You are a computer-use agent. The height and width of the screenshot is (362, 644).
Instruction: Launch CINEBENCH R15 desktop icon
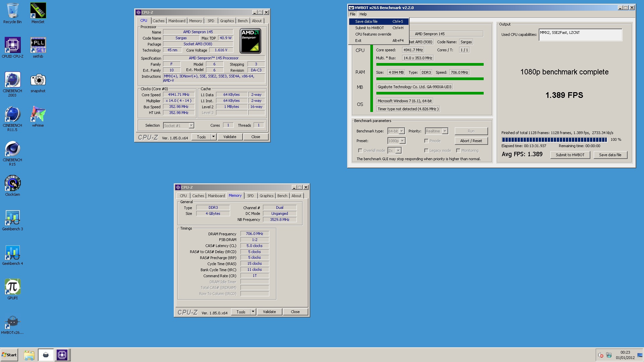pos(12,153)
